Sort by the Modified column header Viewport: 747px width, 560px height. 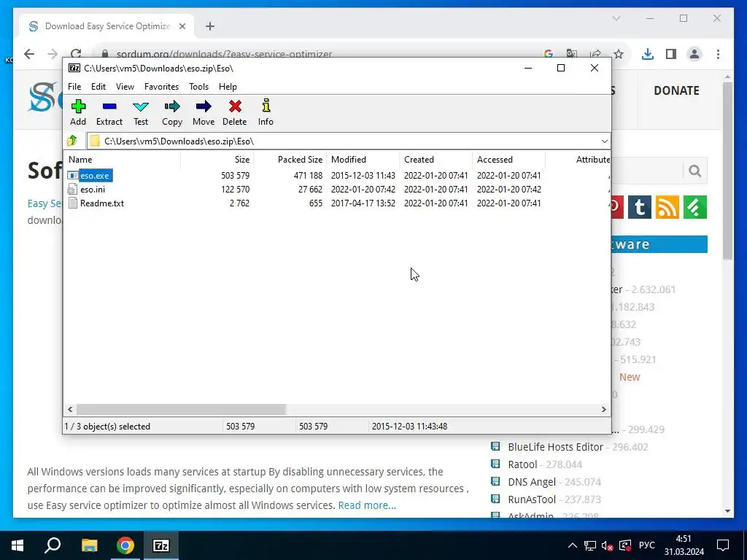pyautogui.click(x=363, y=160)
